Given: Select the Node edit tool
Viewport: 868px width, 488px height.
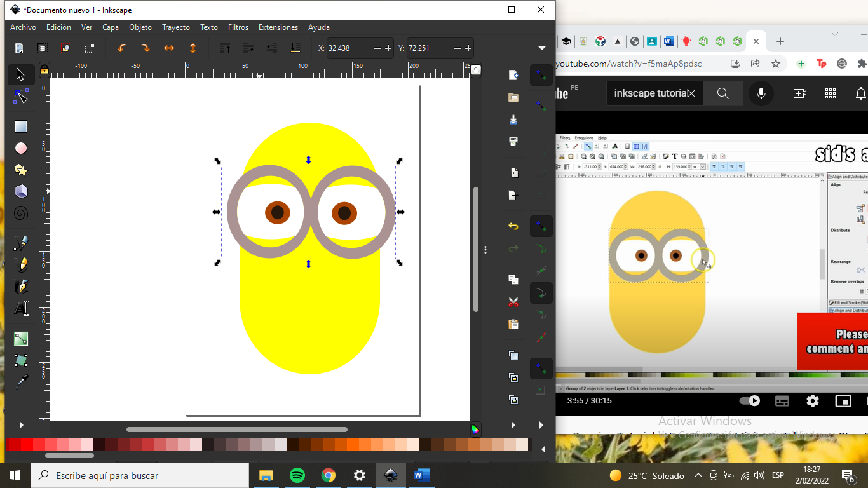Looking at the screenshot, I should (x=21, y=97).
